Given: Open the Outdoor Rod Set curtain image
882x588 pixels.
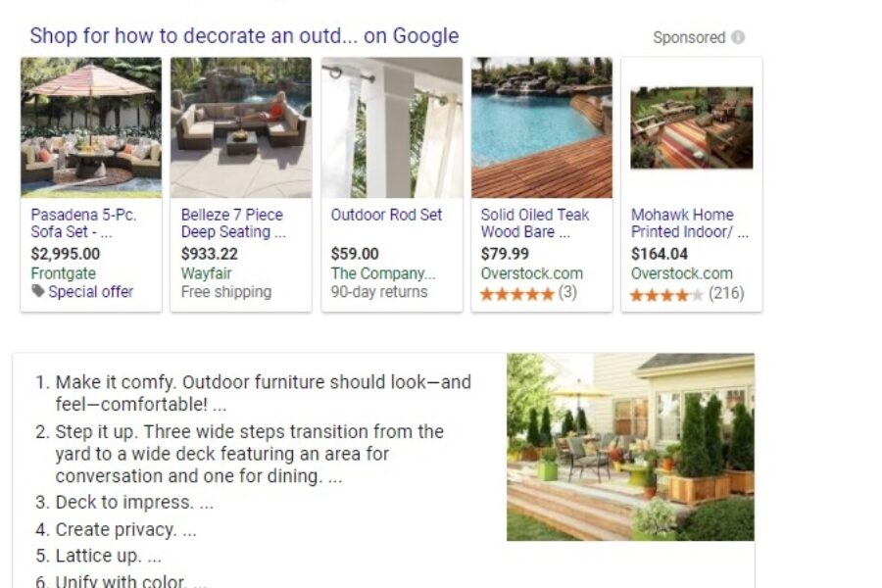Looking at the screenshot, I should 391,127.
